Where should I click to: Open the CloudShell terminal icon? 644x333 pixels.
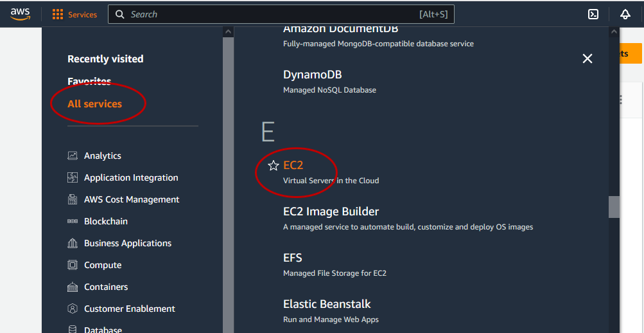click(593, 14)
